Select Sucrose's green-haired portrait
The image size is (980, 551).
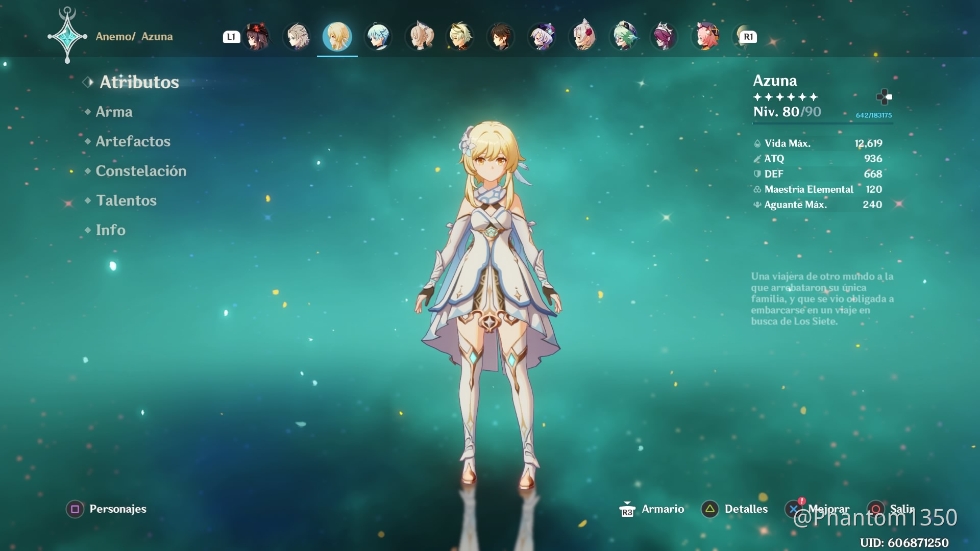point(623,37)
